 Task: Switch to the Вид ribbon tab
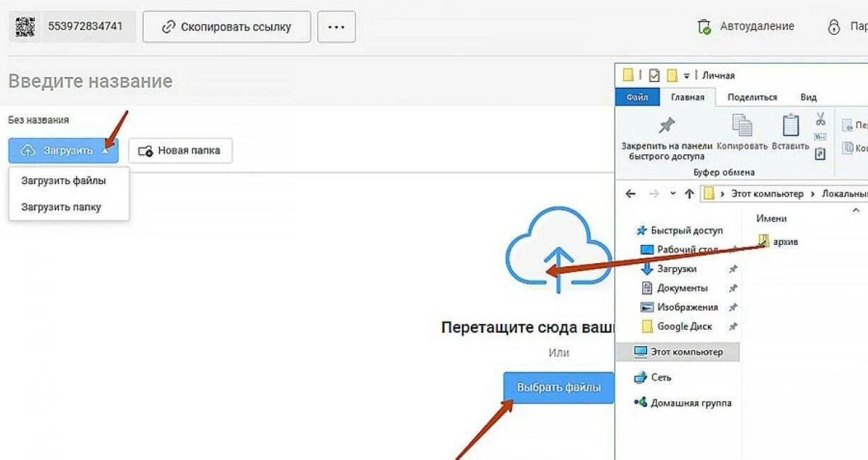click(x=809, y=97)
